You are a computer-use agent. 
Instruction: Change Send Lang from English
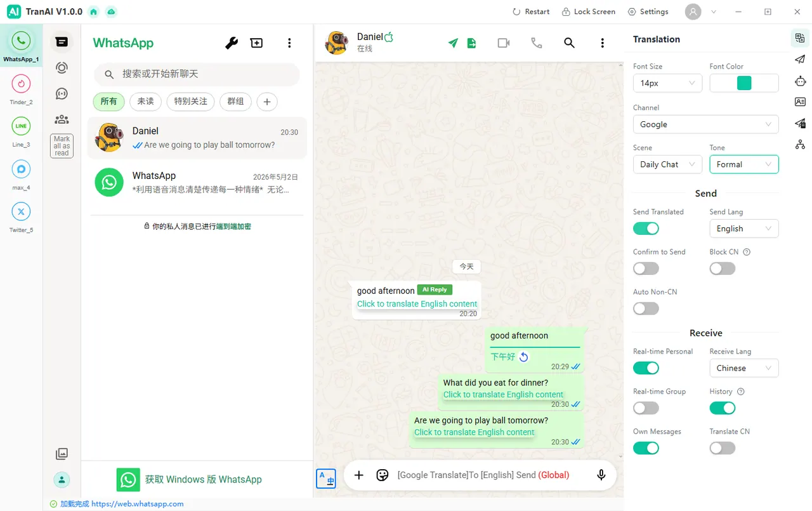click(x=744, y=229)
